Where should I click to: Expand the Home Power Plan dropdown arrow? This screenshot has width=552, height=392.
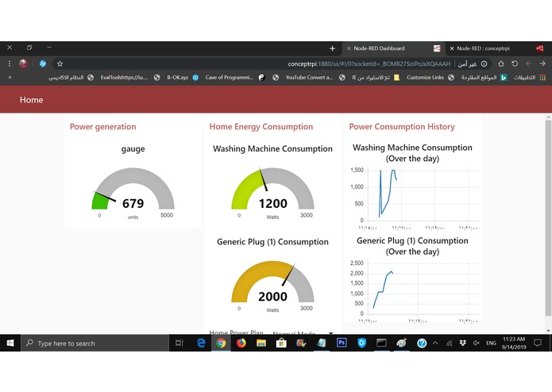[330, 333]
